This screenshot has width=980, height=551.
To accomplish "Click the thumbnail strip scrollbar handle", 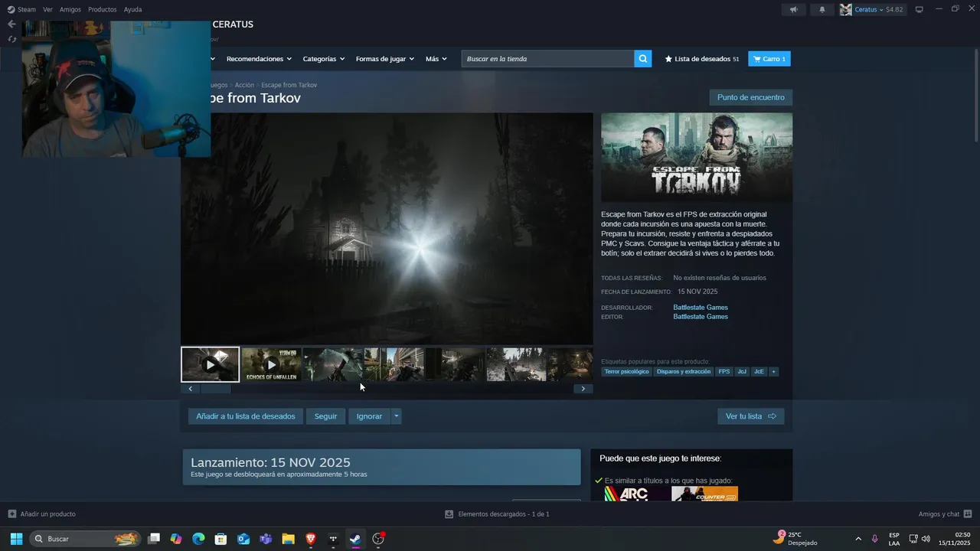I will click(x=216, y=389).
